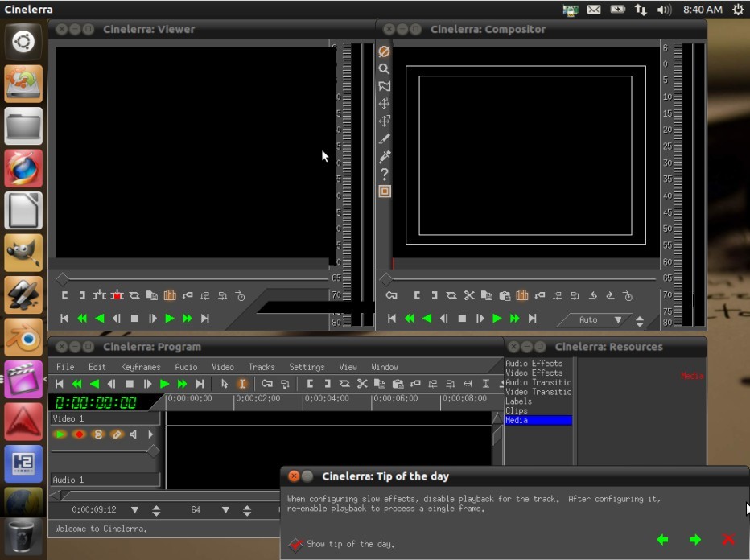Click fast reverse in Program transport
Viewport: 750px width, 560px height.
coord(77,384)
